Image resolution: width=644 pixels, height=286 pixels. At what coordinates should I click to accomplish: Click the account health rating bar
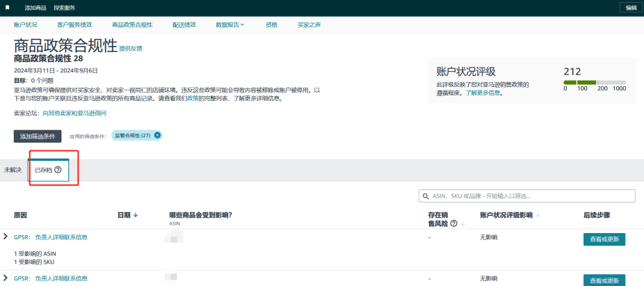[595, 83]
